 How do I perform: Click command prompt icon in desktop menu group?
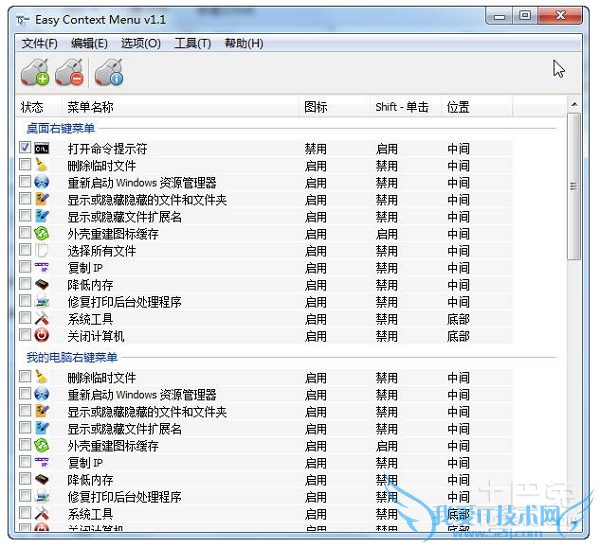coord(42,148)
